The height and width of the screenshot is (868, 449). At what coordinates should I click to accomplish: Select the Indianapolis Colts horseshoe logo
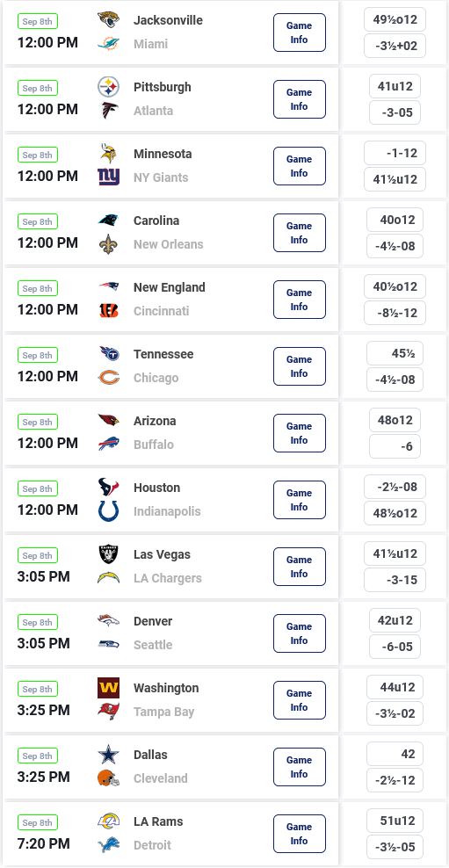coord(108,511)
